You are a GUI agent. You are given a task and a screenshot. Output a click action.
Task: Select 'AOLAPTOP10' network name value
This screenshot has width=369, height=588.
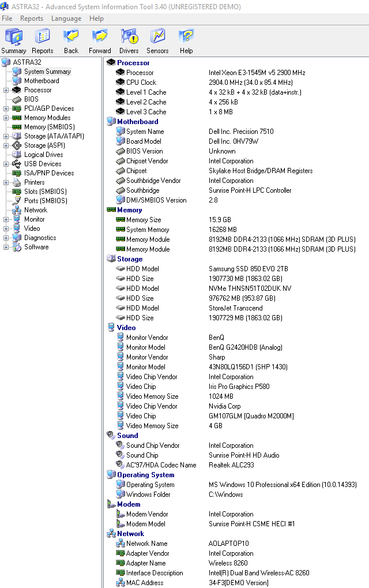click(x=228, y=544)
